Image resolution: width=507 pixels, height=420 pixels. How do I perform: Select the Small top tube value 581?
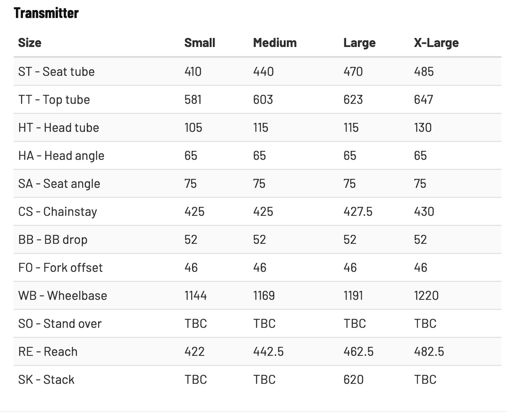coord(193,100)
